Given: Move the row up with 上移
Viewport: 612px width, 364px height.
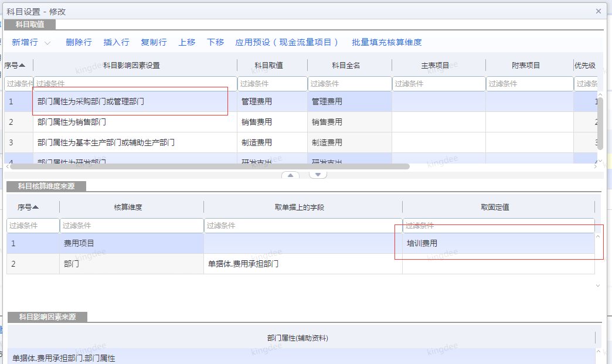Looking at the screenshot, I should point(187,42).
